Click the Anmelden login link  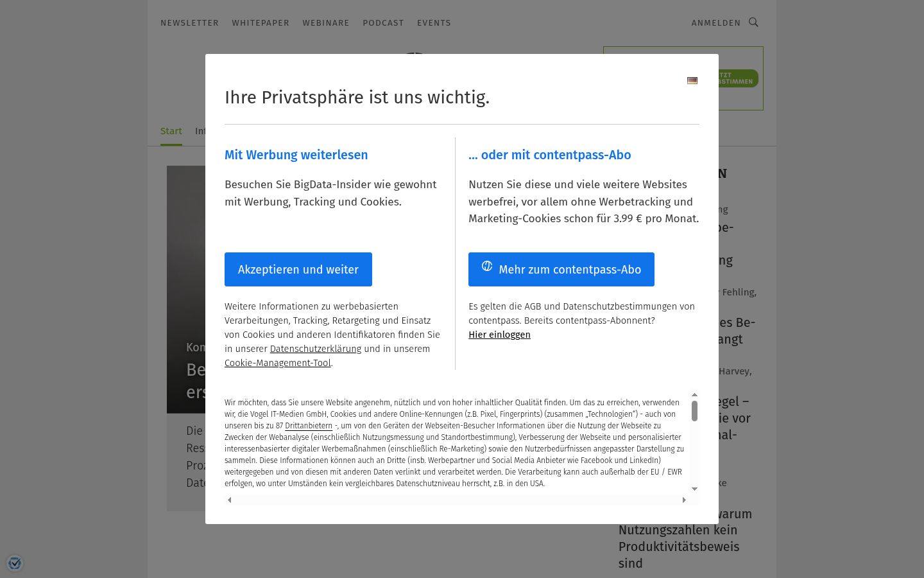click(x=716, y=22)
